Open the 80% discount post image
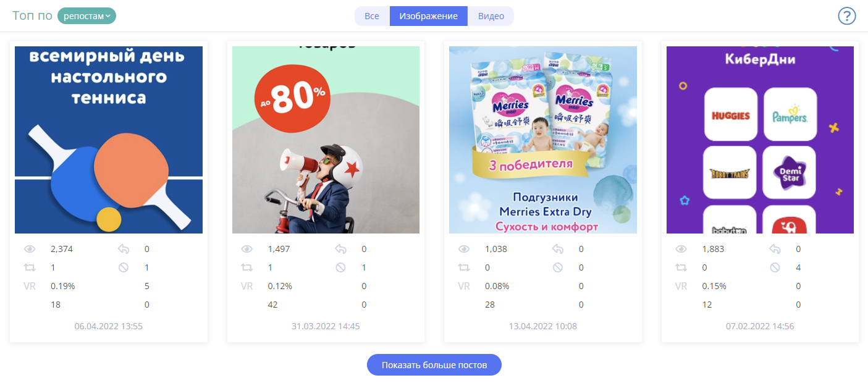 click(x=326, y=140)
